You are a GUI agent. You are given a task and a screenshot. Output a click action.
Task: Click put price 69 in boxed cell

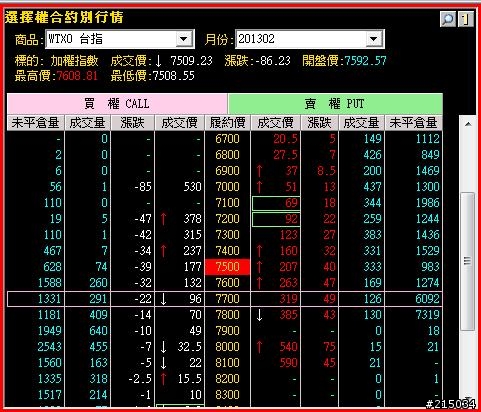(276, 203)
